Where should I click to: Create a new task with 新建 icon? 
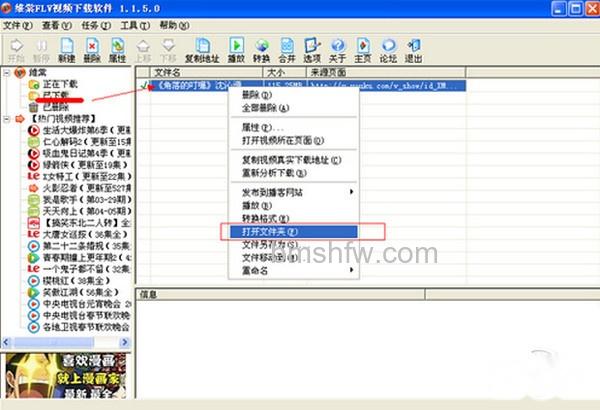[67, 50]
